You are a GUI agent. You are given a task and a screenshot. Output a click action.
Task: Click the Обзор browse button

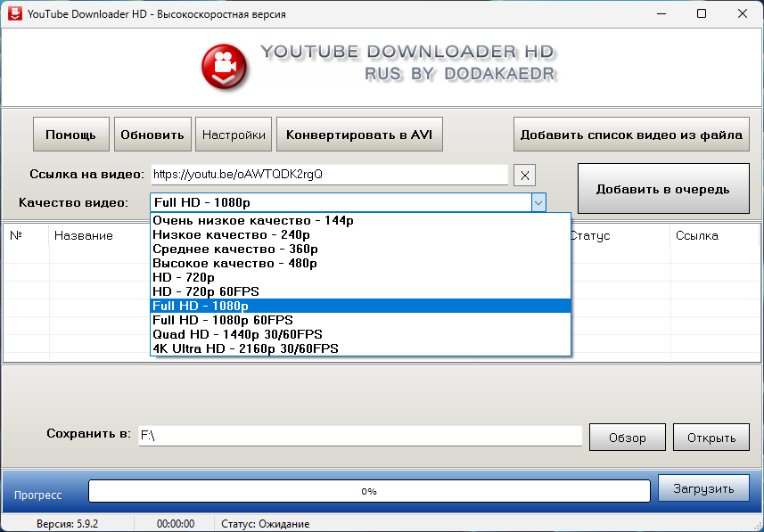point(627,438)
